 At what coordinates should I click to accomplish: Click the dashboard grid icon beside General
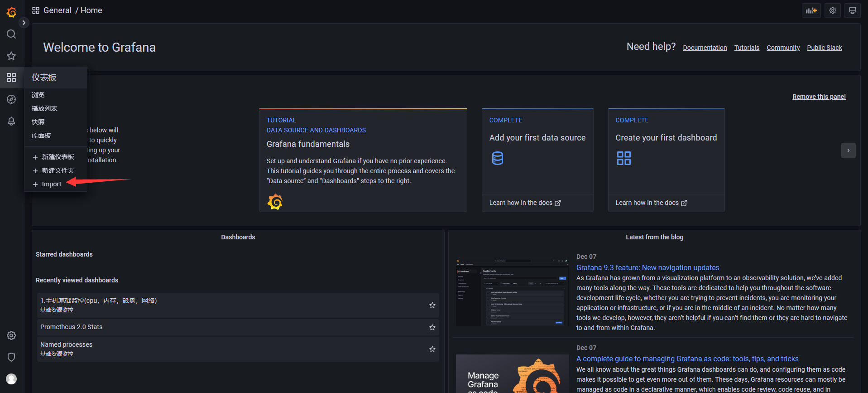click(x=36, y=10)
